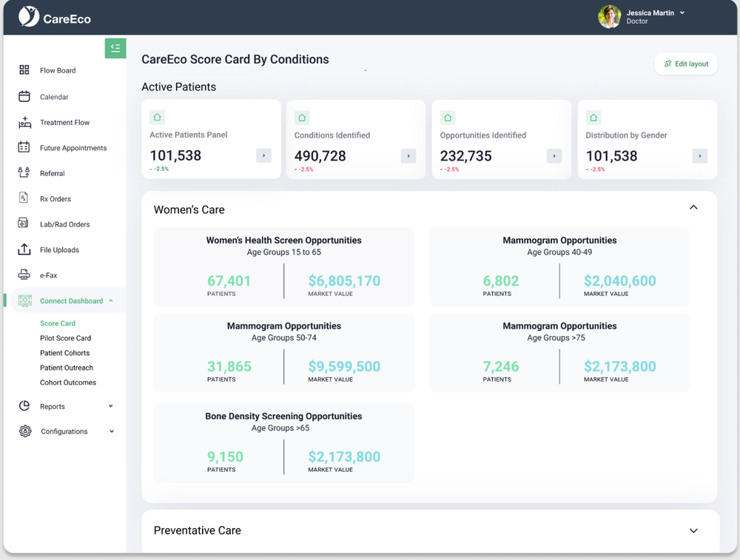Open Active Patients Panel details arrow
The image size is (740, 560).
tap(264, 155)
